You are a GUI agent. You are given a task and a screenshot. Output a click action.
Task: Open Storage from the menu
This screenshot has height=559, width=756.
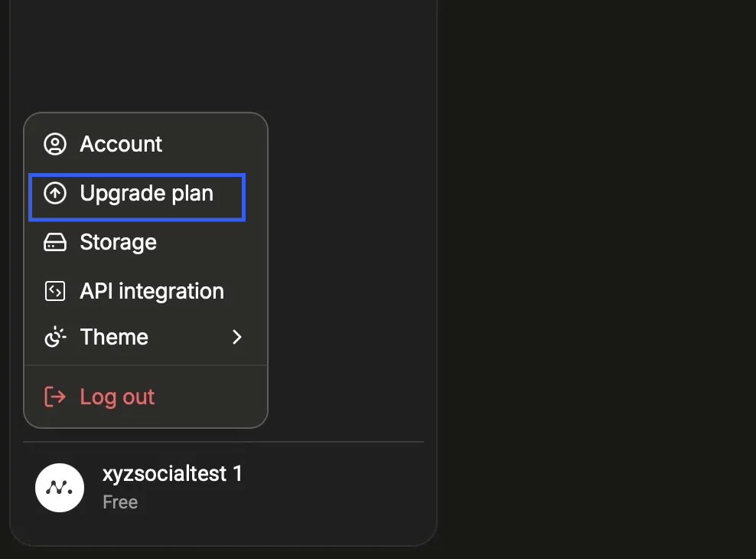point(118,243)
